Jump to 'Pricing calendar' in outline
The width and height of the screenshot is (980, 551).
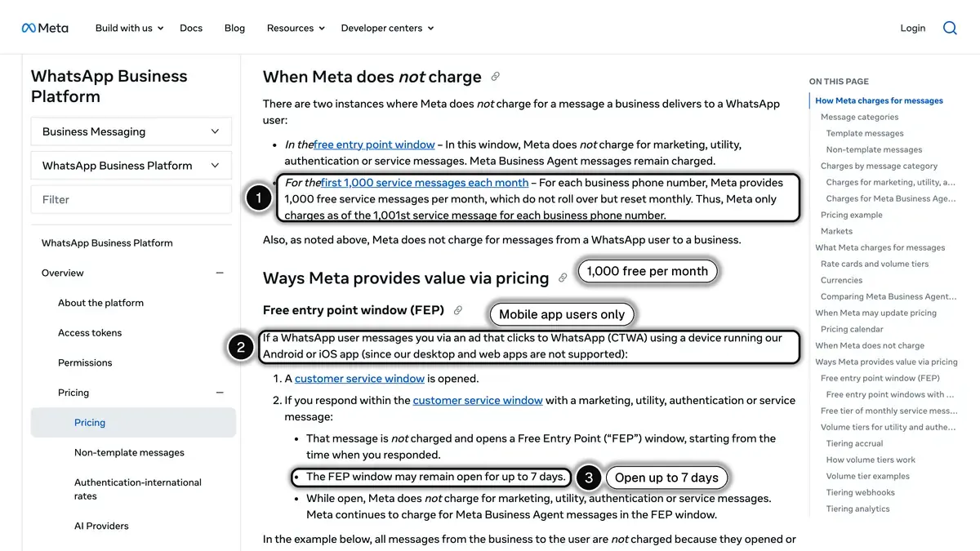point(852,329)
